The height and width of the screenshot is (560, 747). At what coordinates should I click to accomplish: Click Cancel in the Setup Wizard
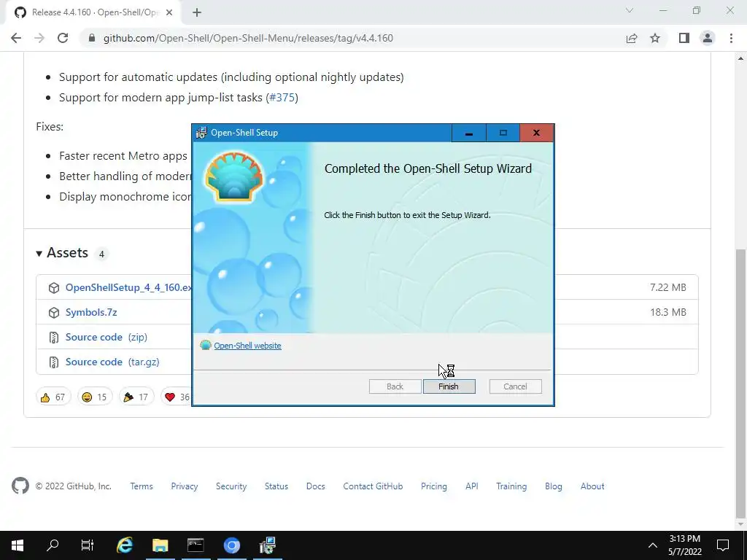515,386
